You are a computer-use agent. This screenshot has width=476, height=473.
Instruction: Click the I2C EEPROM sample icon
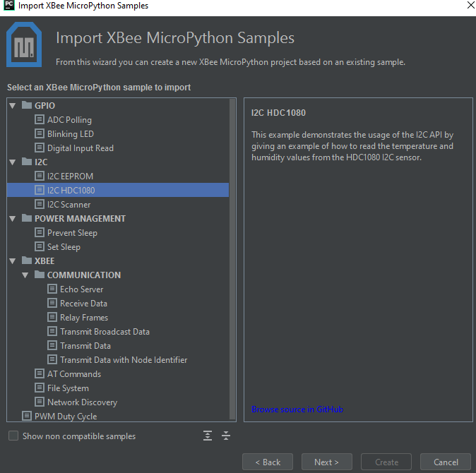(39, 176)
